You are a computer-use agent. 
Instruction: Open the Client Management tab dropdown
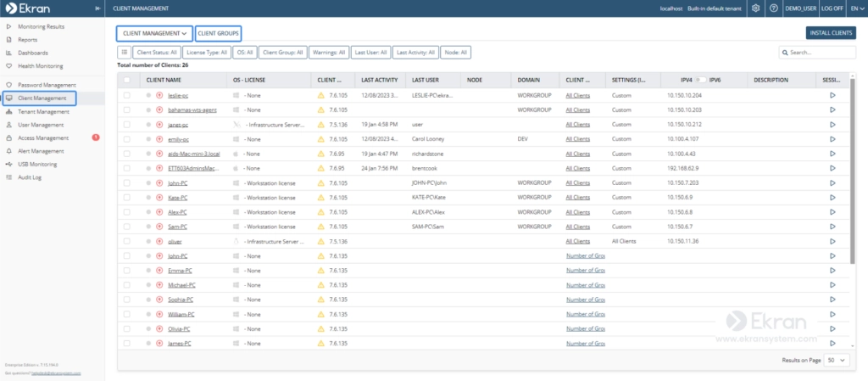pyautogui.click(x=154, y=33)
